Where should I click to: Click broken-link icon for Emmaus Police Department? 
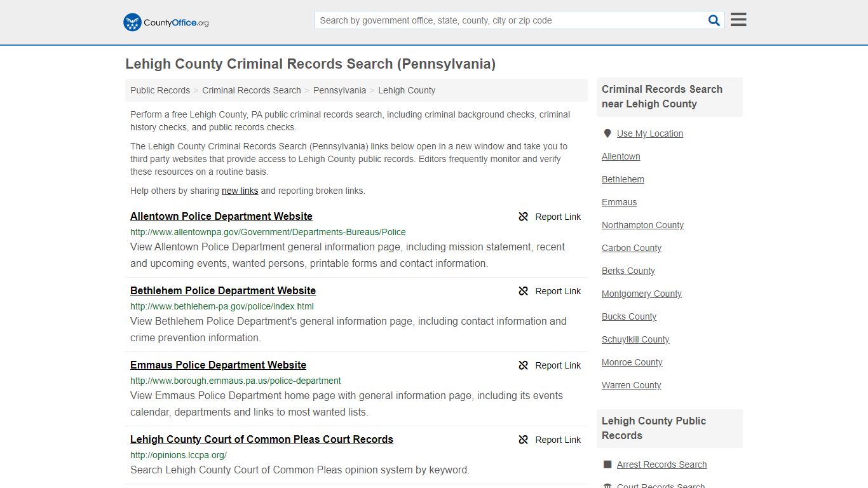click(524, 365)
